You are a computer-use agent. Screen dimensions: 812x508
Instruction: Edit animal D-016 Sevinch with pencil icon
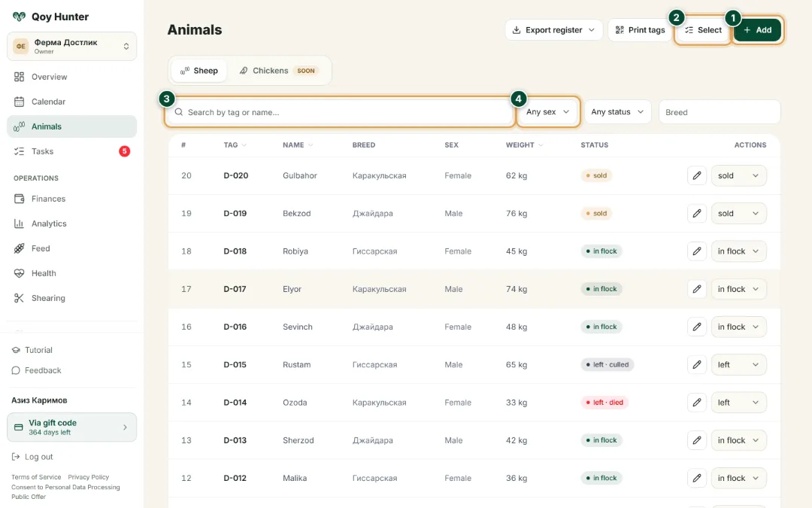tap(697, 327)
